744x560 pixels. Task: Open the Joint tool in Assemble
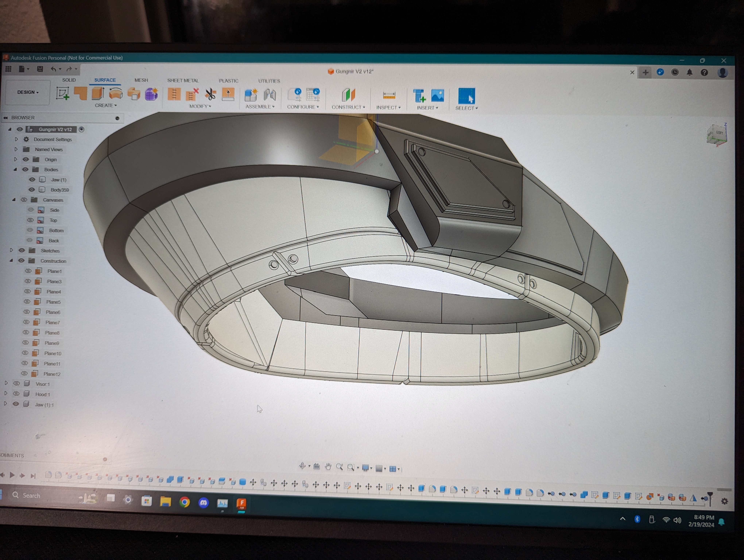coord(270,95)
